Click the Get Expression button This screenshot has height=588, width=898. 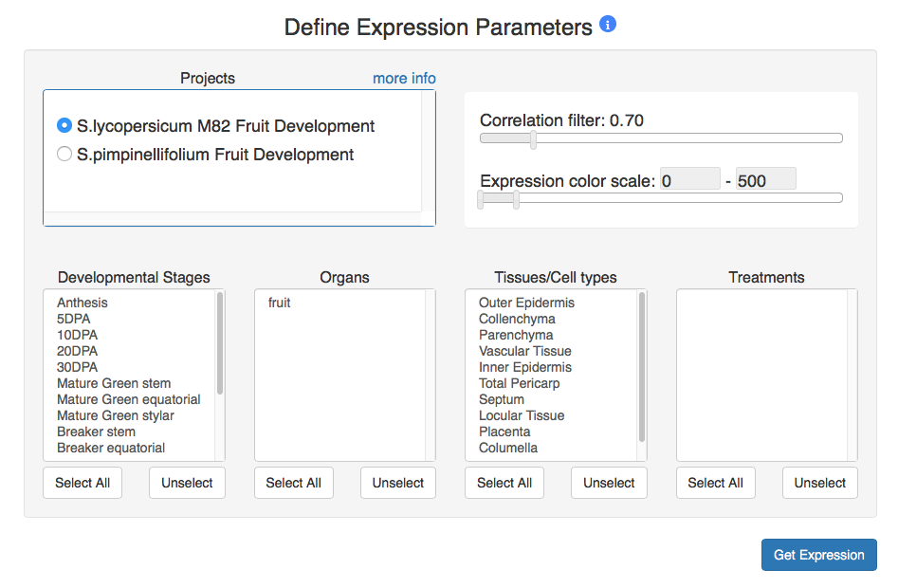coord(818,555)
